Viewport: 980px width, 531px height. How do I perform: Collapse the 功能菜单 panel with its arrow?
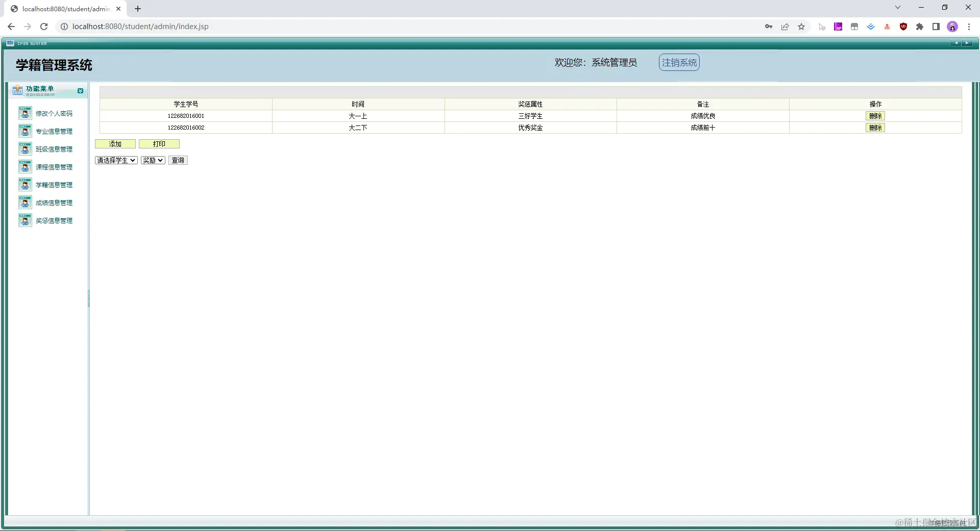coord(80,91)
